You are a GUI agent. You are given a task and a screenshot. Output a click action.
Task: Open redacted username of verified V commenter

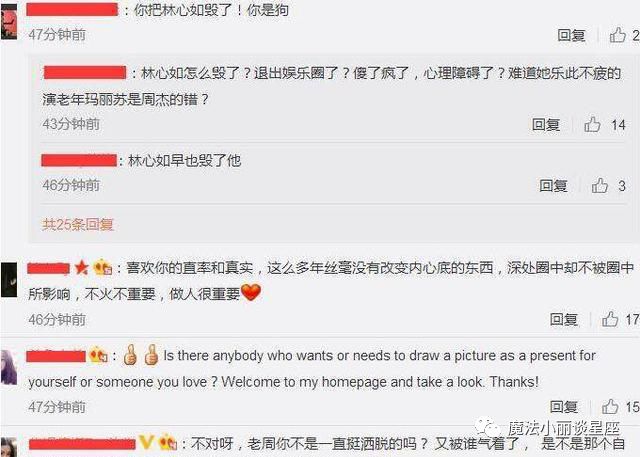coord(82,444)
